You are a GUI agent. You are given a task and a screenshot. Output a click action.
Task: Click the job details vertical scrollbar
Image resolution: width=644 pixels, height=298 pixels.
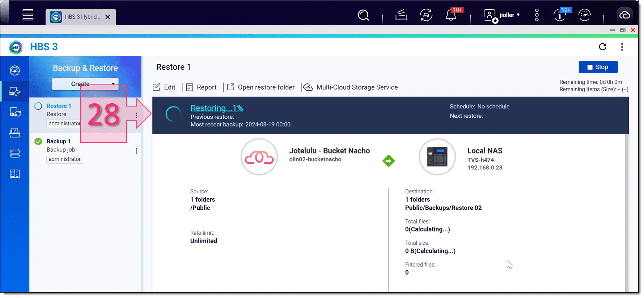tap(627, 213)
